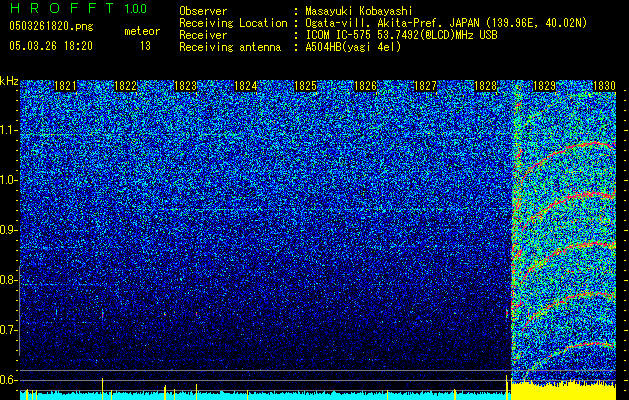The image size is (629, 400).
Task: Click the 1822 time marker
Action: 125,86
